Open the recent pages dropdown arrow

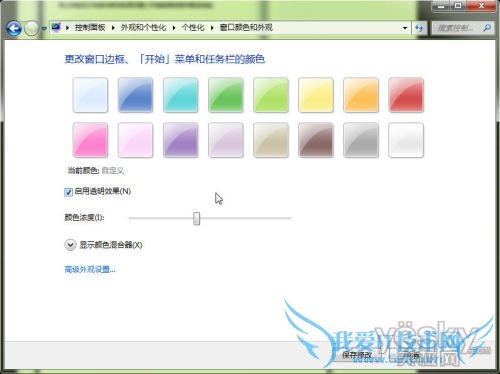coord(44,29)
